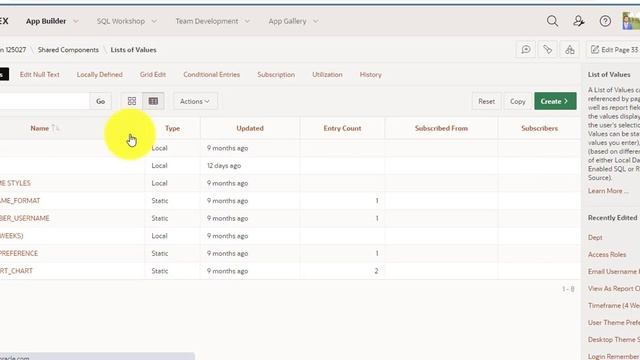Expand the App Builder dropdown chevron

click(76, 21)
